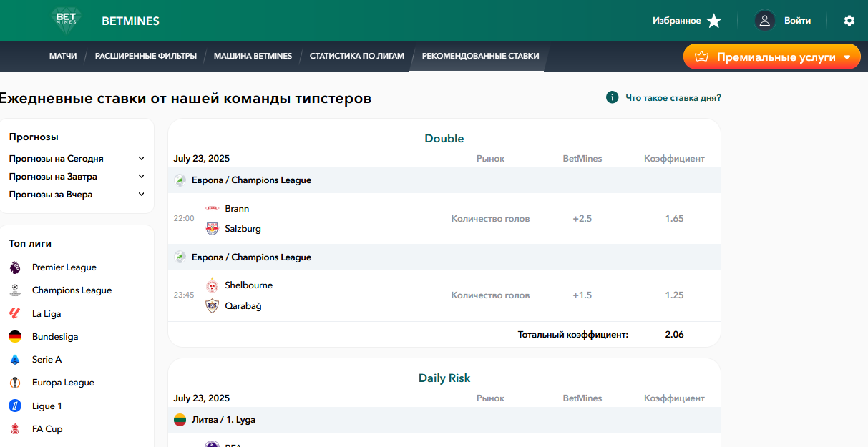868x447 pixels.
Task: Click the Premier League lion icon
Action: 15,267
